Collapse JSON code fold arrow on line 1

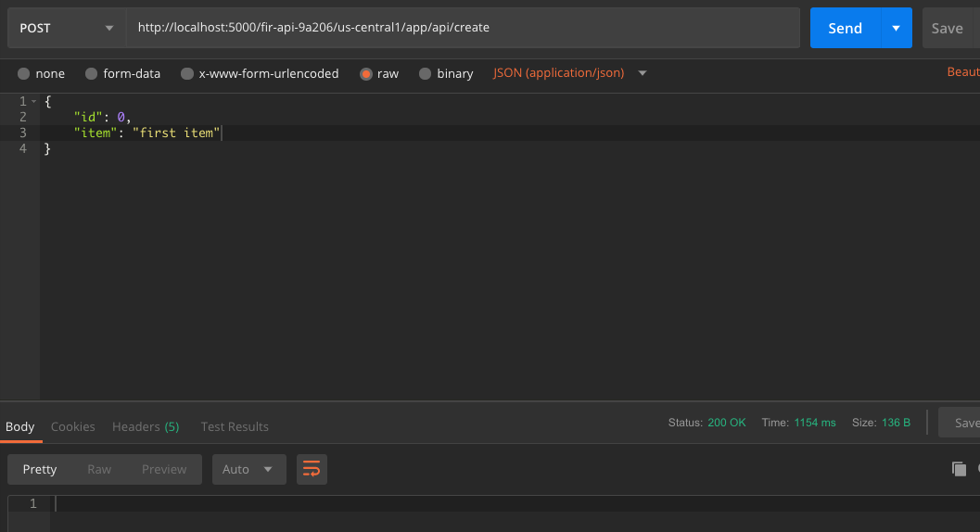click(34, 101)
